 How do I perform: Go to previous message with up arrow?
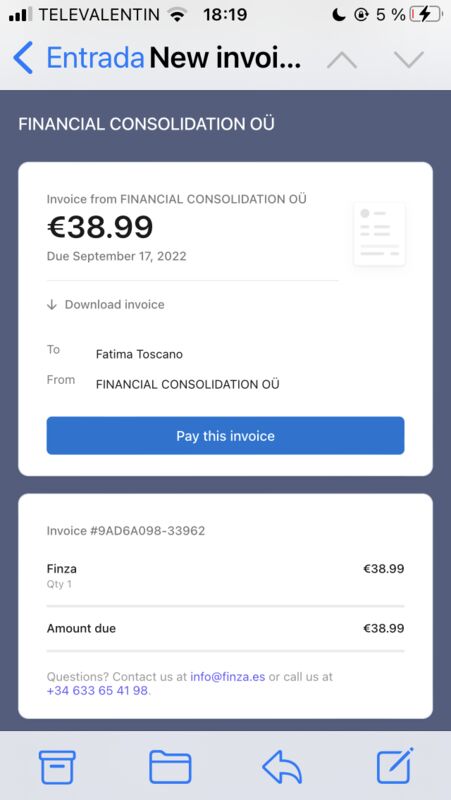[x=342, y=60]
